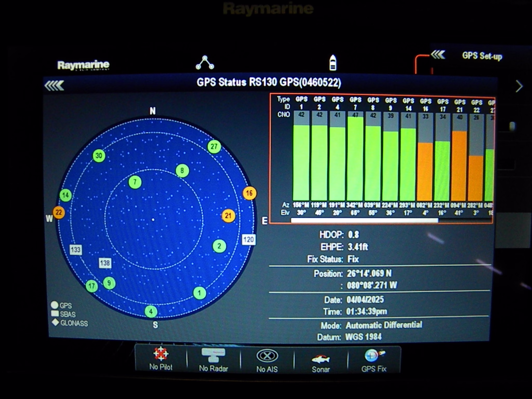Select satellite 4 on the sky view
The height and width of the screenshot is (399, 532).
[151, 311]
